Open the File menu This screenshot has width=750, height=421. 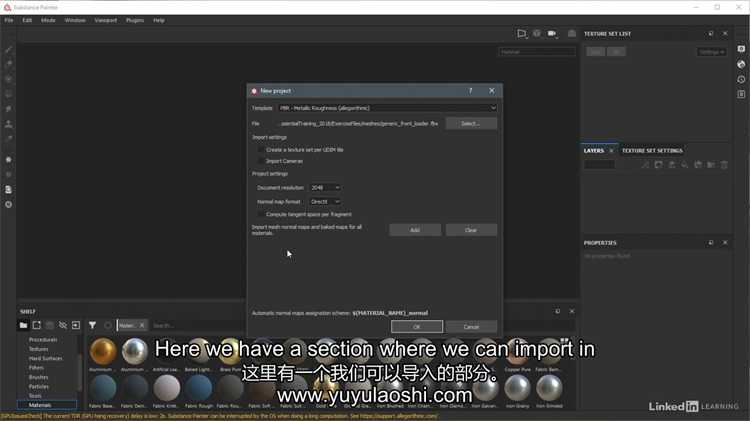pos(9,20)
